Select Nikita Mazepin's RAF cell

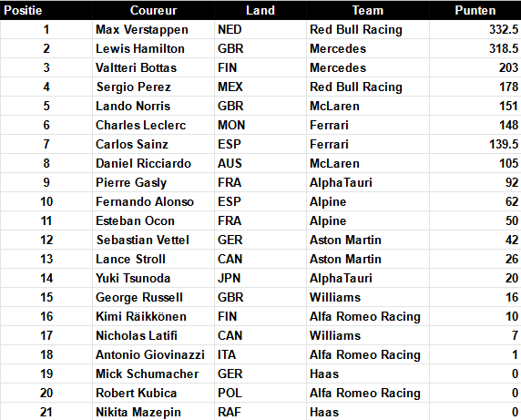pyautogui.click(x=260, y=412)
